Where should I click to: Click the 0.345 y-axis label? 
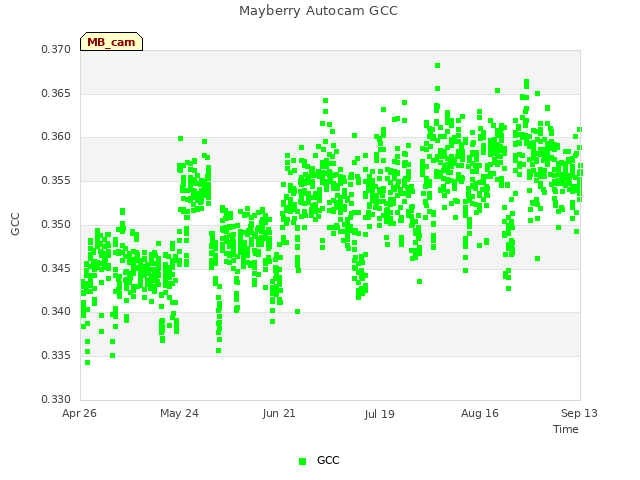[x=56, y=268]
